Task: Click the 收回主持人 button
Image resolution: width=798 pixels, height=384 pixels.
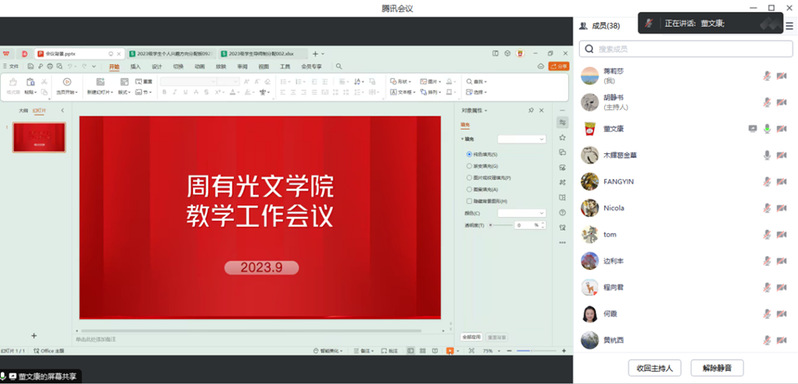Action: 654,368
